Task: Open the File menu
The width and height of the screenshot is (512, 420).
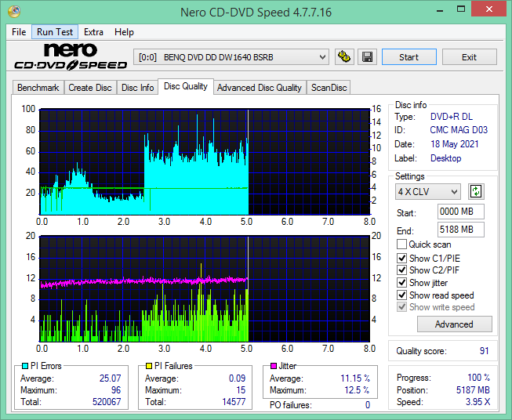Action: (19, 32)
